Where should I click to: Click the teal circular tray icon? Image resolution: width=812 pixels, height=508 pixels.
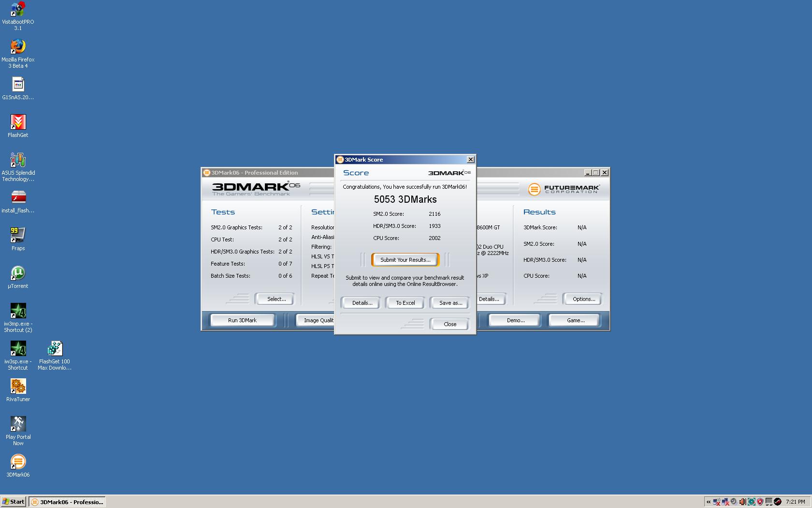[x=752, y=502]
